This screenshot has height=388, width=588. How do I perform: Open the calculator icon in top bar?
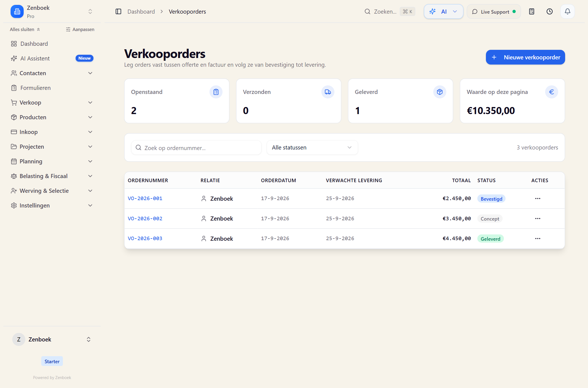pos(532,11)
